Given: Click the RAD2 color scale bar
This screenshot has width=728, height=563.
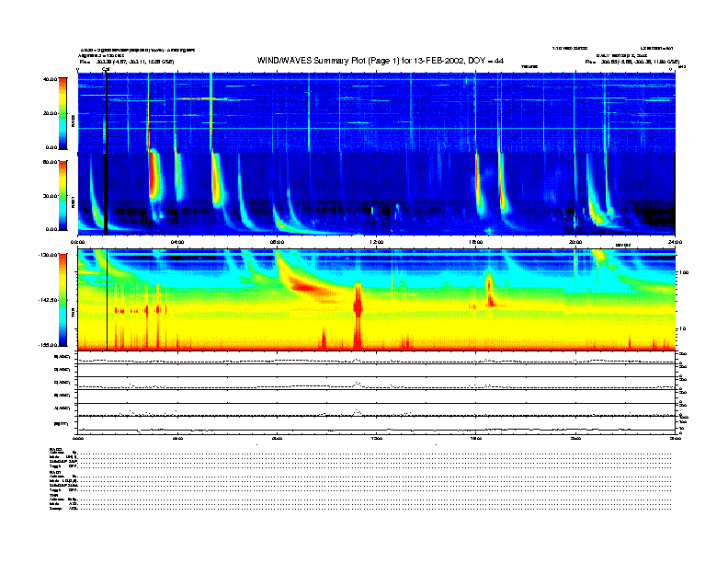Looking at the screenshot, I should pyautogui.click(x=63, y=113).
